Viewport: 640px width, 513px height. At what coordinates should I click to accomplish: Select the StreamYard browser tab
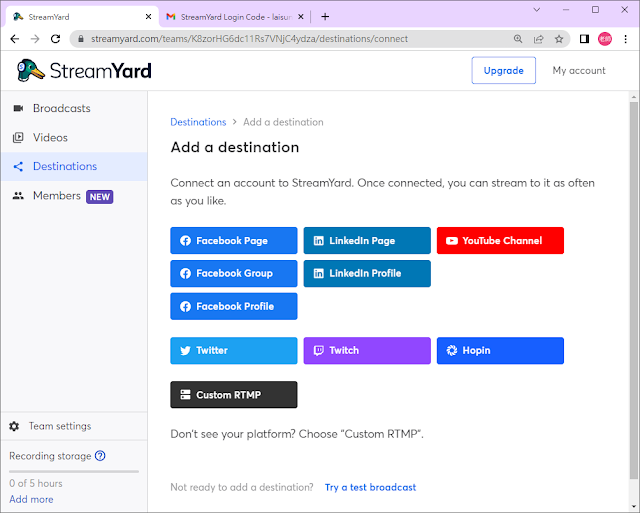pyautogui.click(x=82, y=17)
